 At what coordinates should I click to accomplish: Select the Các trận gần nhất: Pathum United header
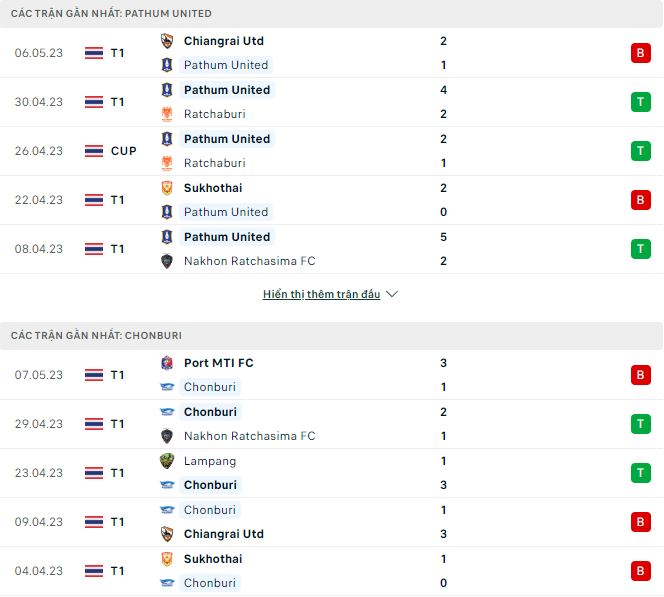point(111,13)
